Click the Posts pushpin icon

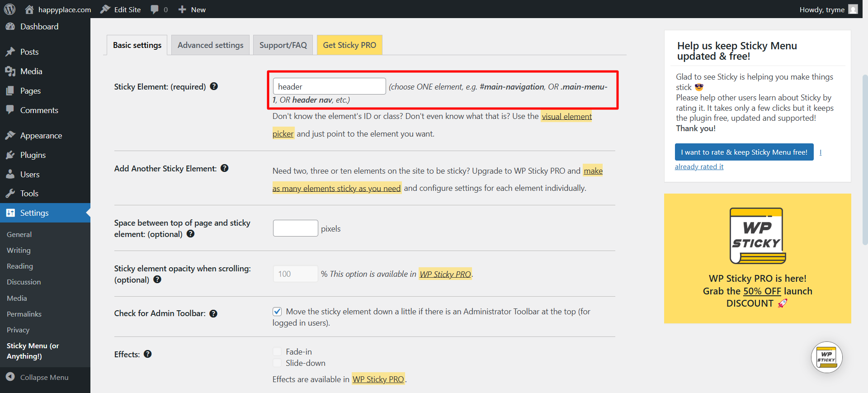click(x=10, y=52)
